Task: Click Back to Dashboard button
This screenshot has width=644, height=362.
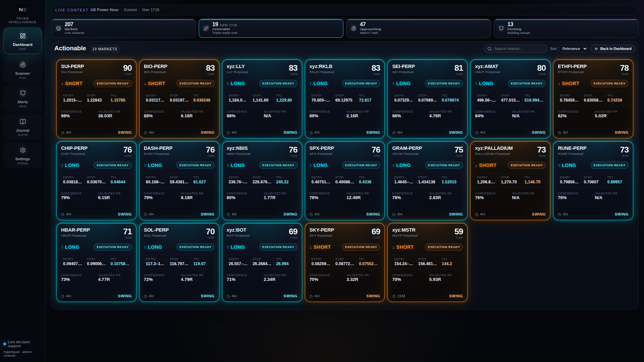Action: point(613,49)
